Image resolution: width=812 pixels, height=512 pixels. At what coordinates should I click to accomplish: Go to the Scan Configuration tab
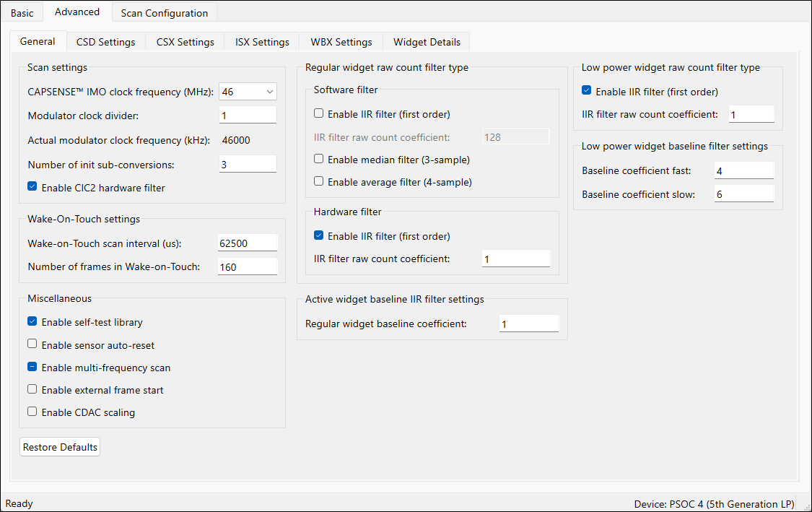164,13
